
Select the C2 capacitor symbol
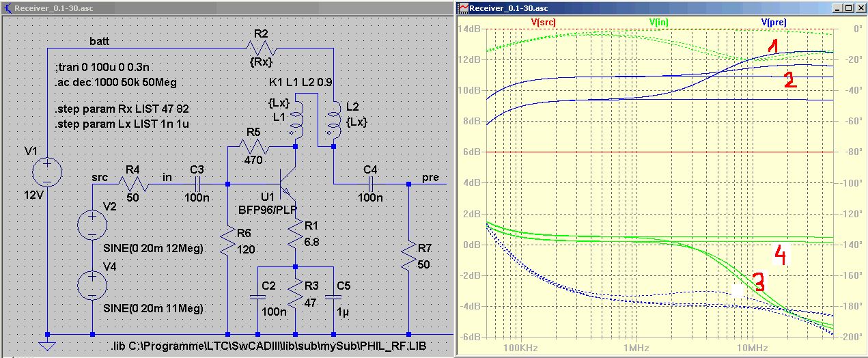257,297
